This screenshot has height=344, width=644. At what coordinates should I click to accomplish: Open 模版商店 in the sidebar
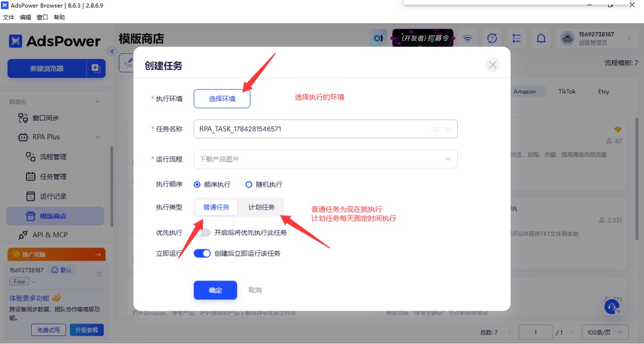(x=55, y=216)
